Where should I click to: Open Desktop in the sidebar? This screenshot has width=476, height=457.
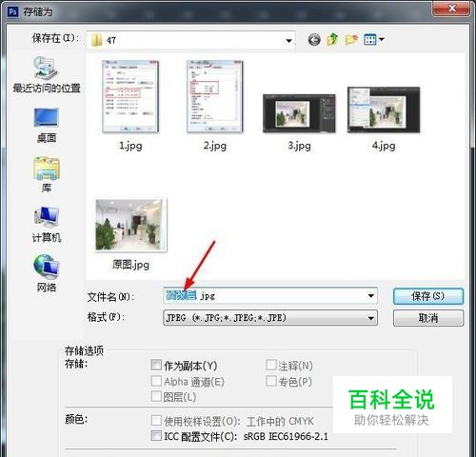point(47,125)
